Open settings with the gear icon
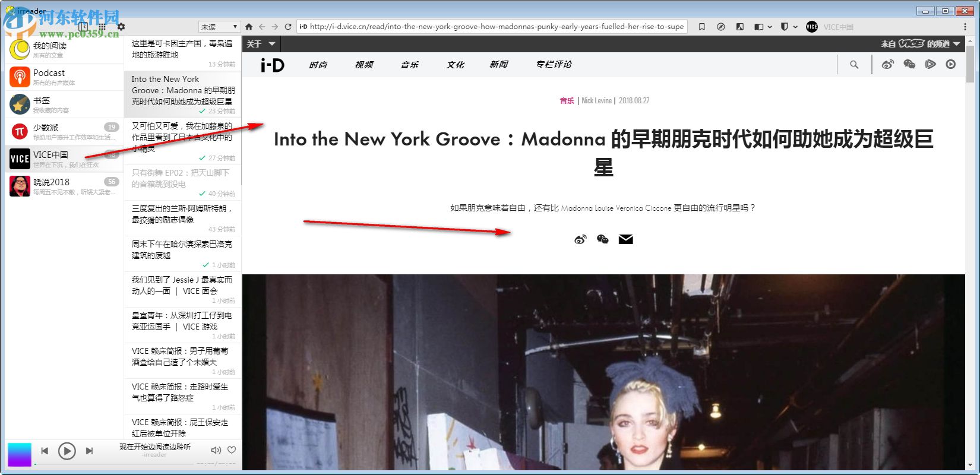Screen dimensions: 980x475 pos(121,27)
